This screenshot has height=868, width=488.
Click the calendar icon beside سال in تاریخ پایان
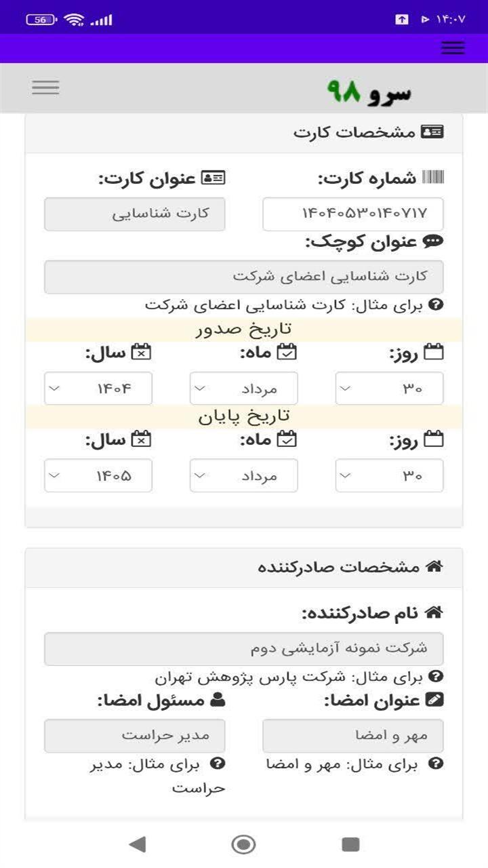(x=142, y=437)
